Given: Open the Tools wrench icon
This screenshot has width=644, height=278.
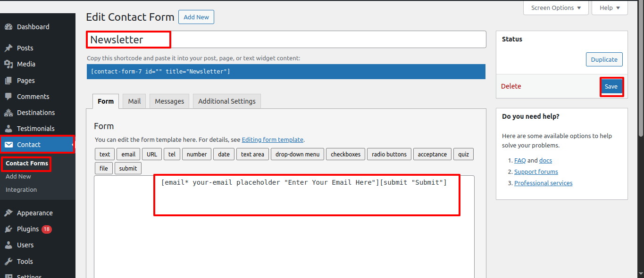Looking at the screenshot, I should pyautogui.click(x=8, y=262).
